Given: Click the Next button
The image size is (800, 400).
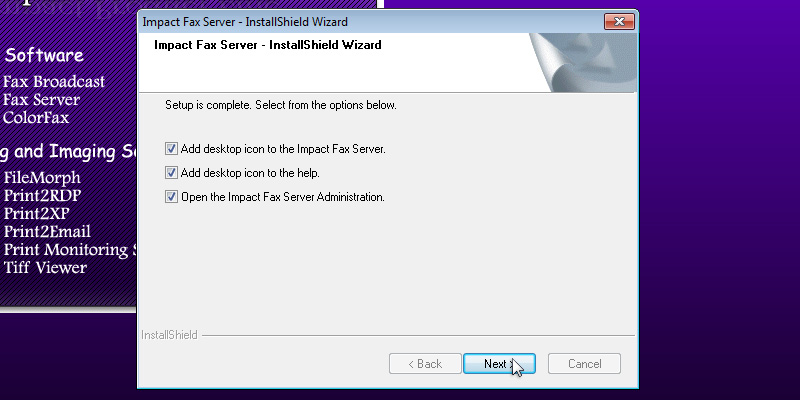Looking at the screenshot, I should coord(499,364).
